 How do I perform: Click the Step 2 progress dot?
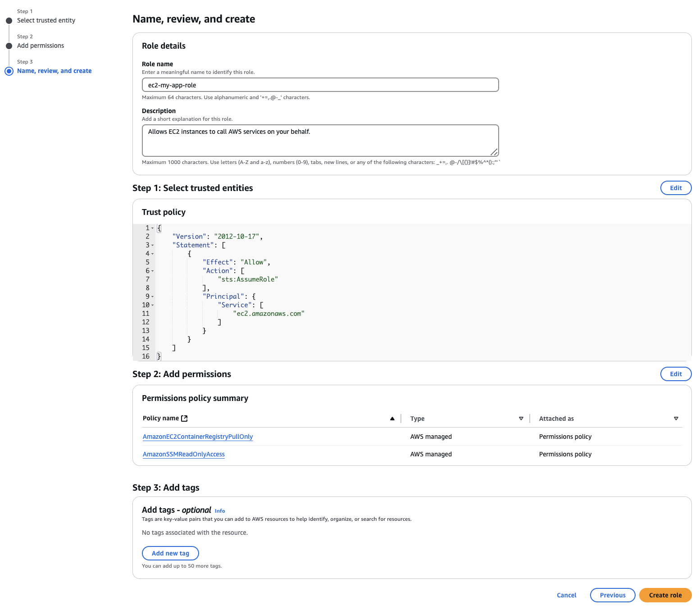pos(9,46)
